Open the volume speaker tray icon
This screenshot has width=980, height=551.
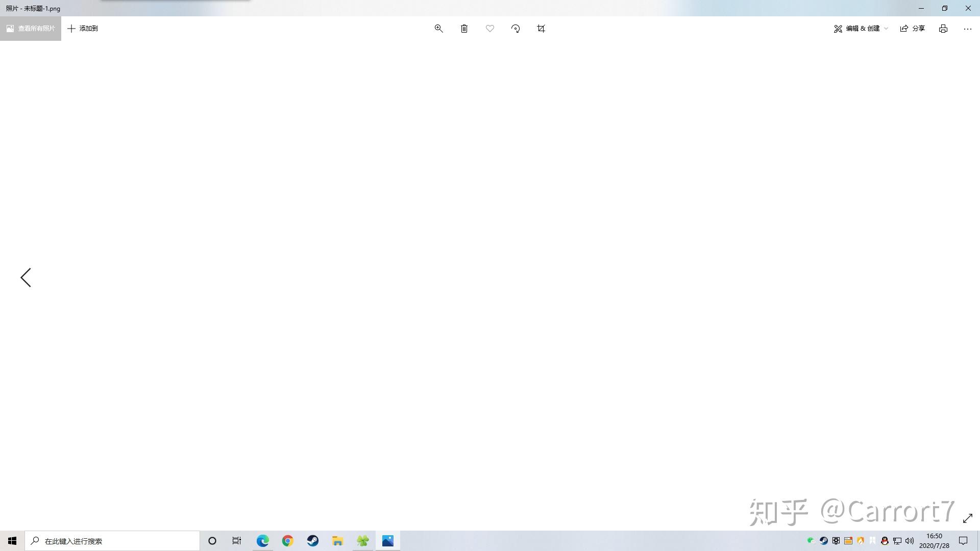pyautogui.click(x=910, y=541)
